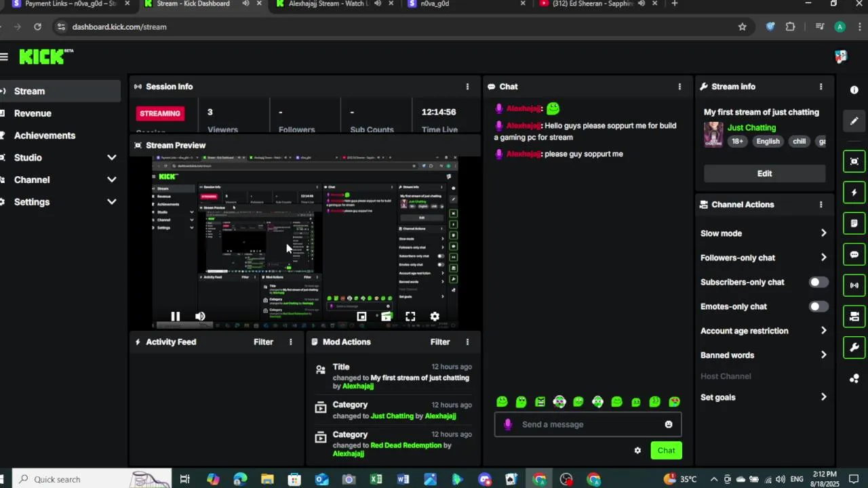
Task: Enter fullscreen on stream preview
Action: 410,317
